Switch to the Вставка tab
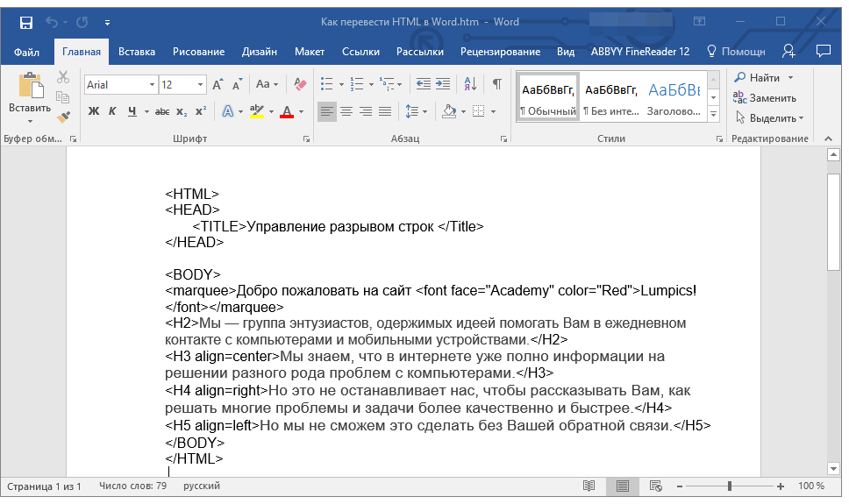This screenshot has height=504, width=849. 137,52
